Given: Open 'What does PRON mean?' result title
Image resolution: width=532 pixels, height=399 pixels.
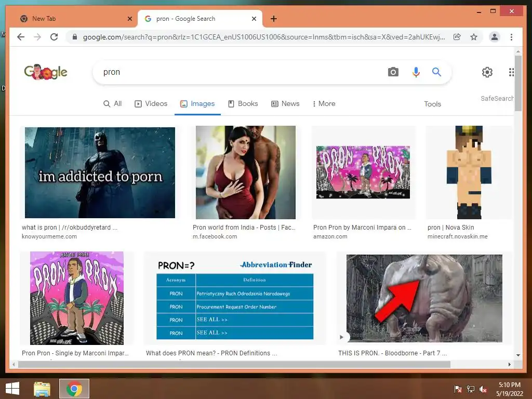Looking at the screenshot, I should (x=211, y=353).
